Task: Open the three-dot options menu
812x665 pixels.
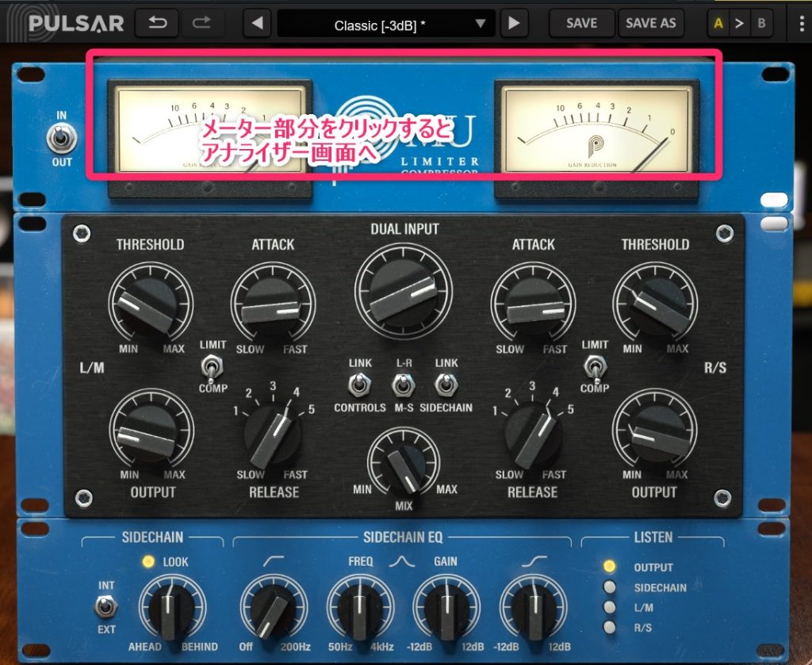Action: pyautogui.click(x=798, y=23)
